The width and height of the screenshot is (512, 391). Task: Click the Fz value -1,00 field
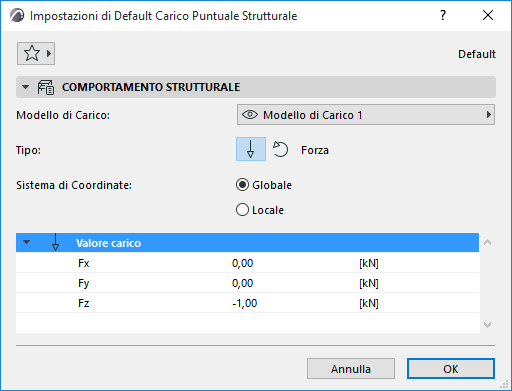(245, 303)
